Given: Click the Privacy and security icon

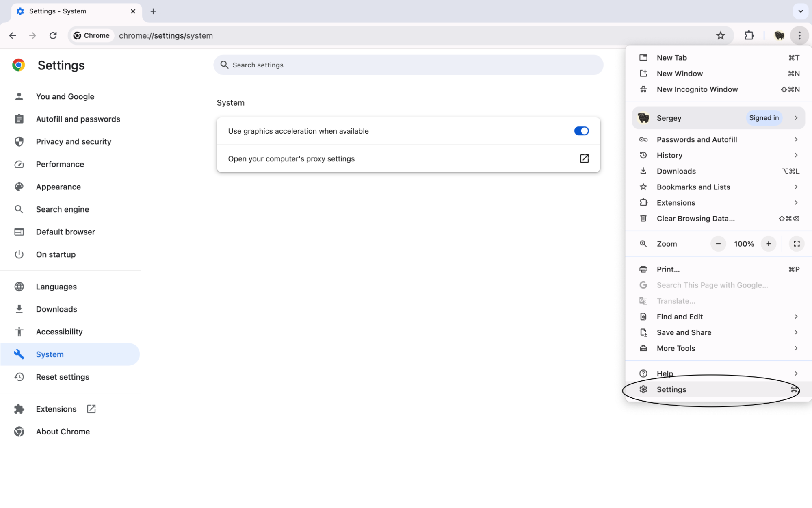Looking at the screenshot, I should point(19,141).
